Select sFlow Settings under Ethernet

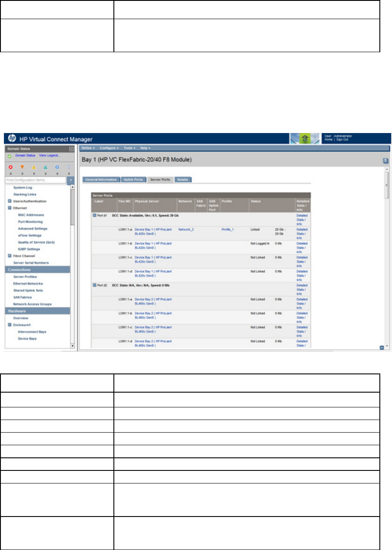click(29, 236)
